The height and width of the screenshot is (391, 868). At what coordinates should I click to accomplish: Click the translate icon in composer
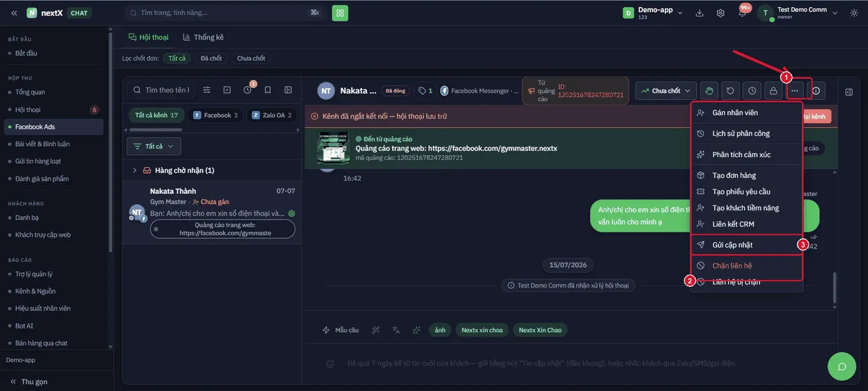tap(396, 330)
